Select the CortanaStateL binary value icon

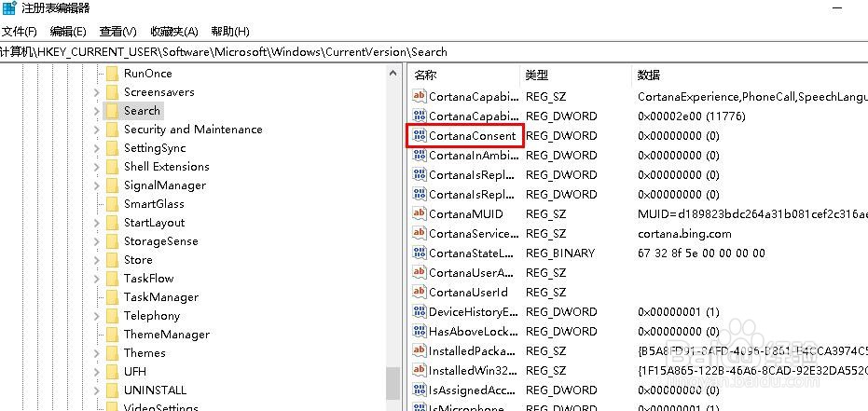click(420, 253)
